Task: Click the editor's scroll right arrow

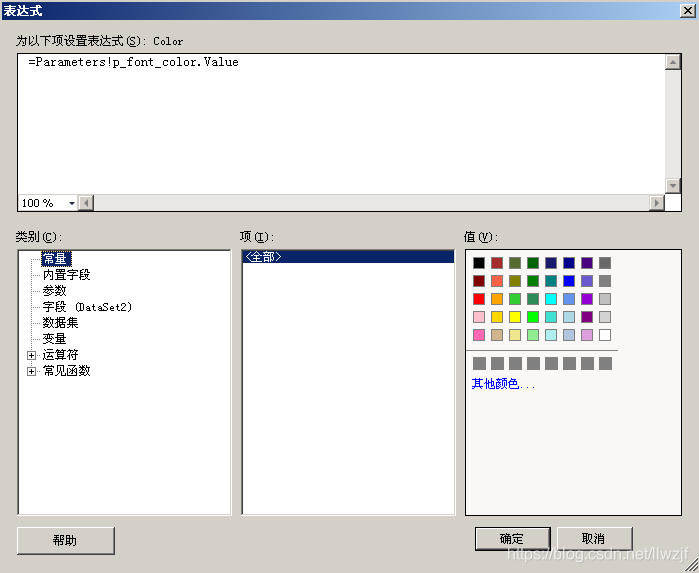Action: click(x=656, y=203)
